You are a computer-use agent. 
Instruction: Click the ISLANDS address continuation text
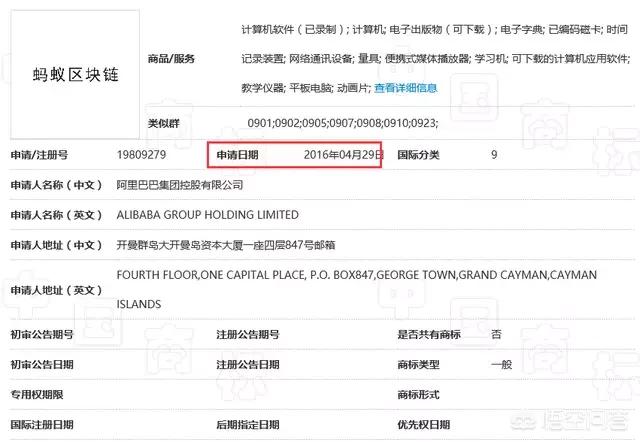pyautogui.click(x=139, y=304)
